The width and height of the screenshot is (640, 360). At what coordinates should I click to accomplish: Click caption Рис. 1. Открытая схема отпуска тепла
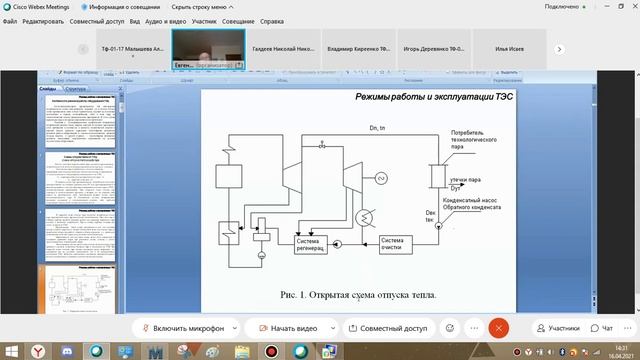(x=358, y=295)
